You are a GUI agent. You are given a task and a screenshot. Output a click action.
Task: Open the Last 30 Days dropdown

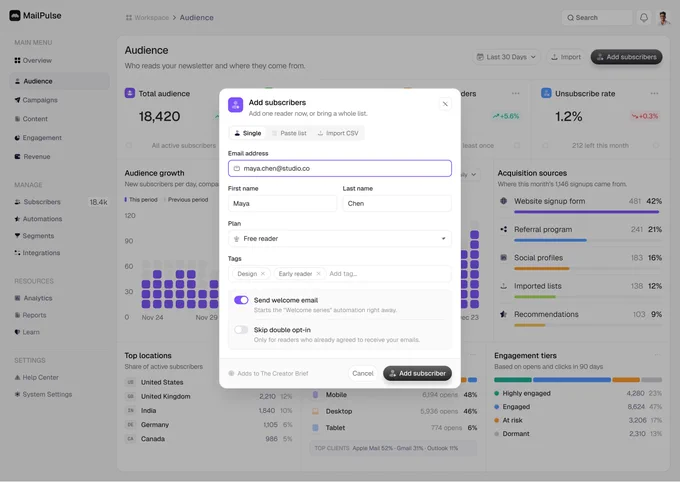point(506,57)
